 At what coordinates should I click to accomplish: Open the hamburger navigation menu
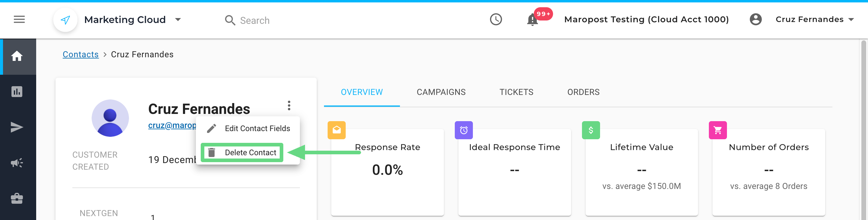click(x=19, y=20)
